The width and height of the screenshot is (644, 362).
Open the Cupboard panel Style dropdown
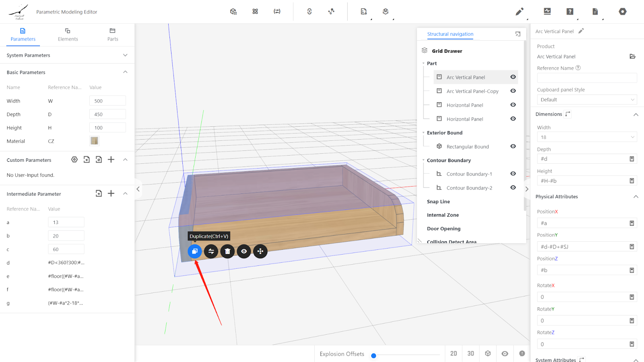(586, 100)
